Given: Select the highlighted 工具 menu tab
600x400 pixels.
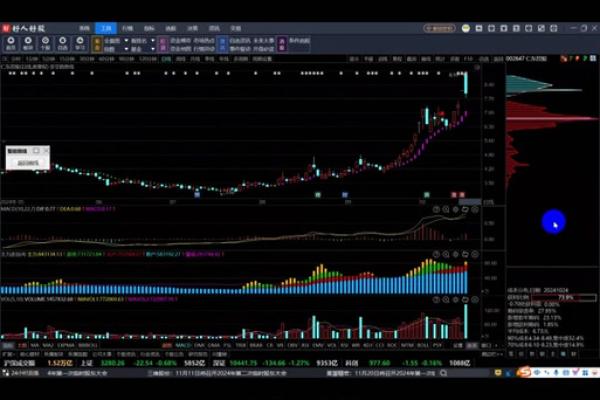Looking at the screenshot, I should pyautogui.click(x=106, y=28).
